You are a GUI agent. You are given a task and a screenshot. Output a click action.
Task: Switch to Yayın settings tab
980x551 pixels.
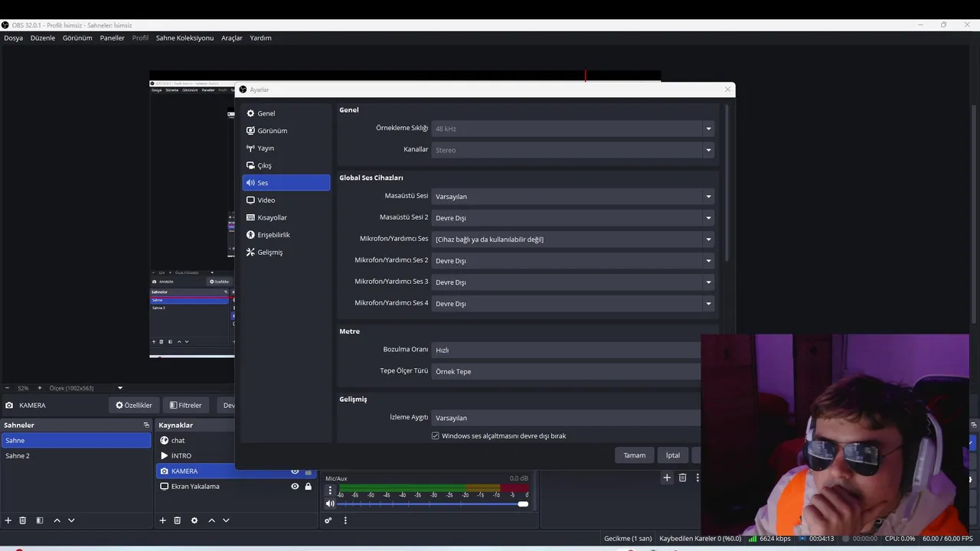pyautogui.click(x=286, y=148)
